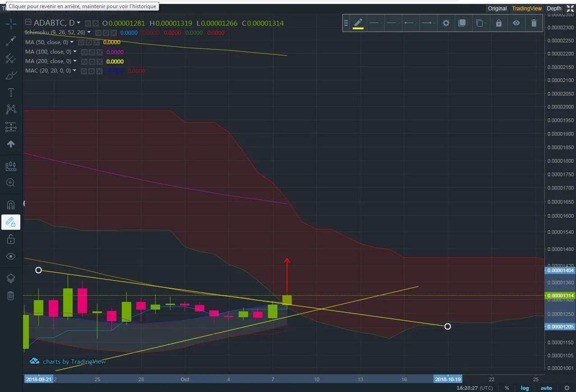Open the patterns drawing tool
Screen dimensions: 576x392
click(x=11, y=109)
